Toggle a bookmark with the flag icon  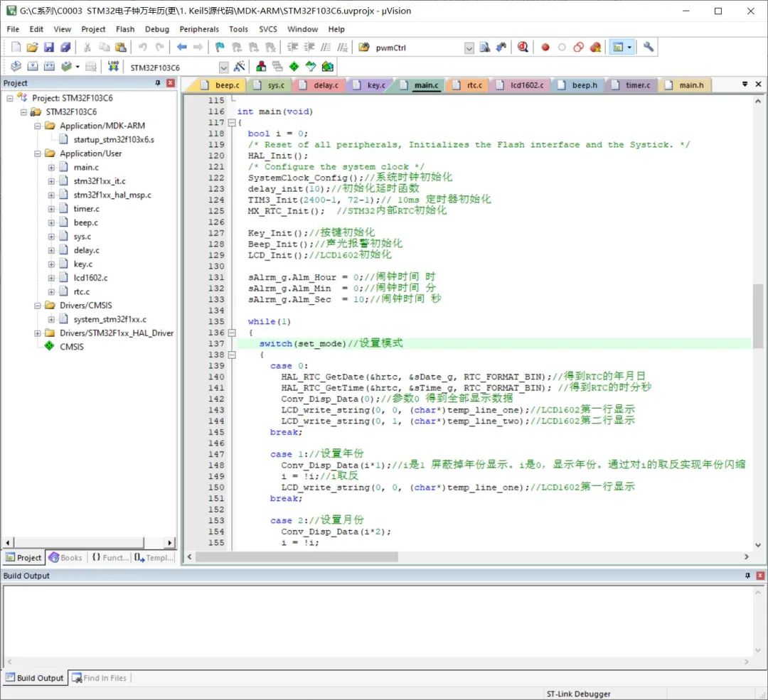click(x=220, y=48)
